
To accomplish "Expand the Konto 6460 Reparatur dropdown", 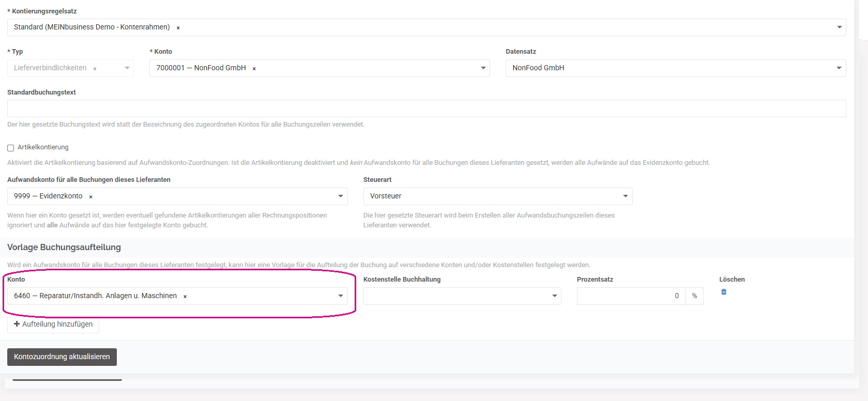I will [341, 296].
